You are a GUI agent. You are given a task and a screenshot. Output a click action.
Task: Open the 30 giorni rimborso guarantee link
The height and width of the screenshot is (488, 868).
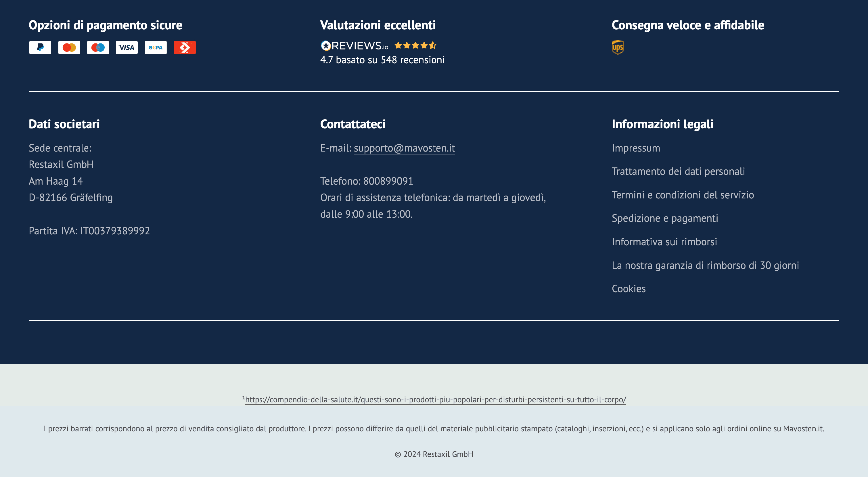pos(705,265)
